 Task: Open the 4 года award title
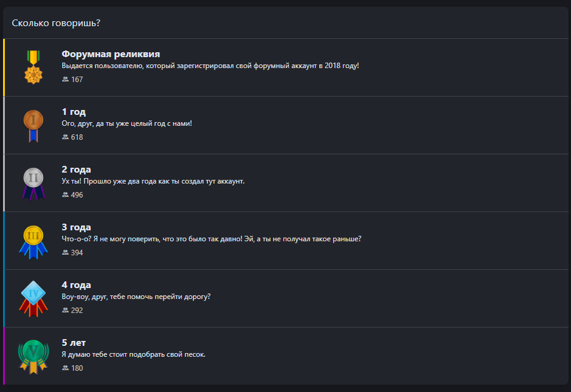click(76, 285)
